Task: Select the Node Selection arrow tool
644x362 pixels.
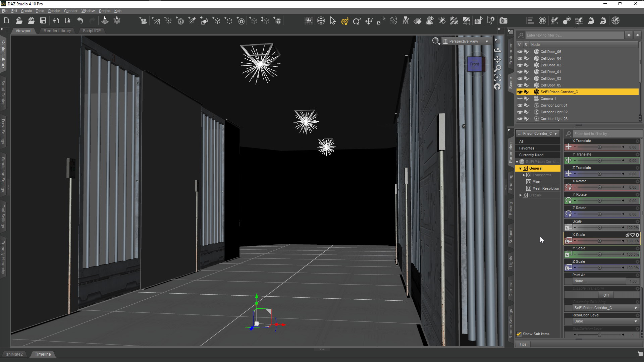Action: click(x=333, y=21)
